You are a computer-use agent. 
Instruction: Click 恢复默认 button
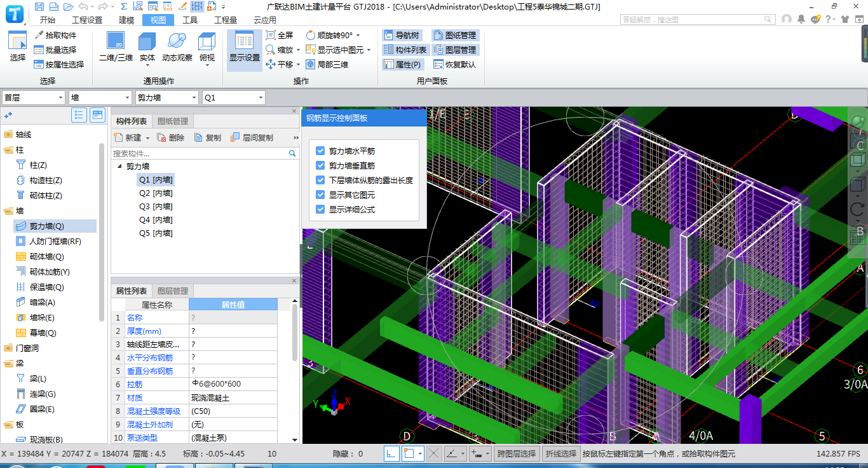pos(454,64)
